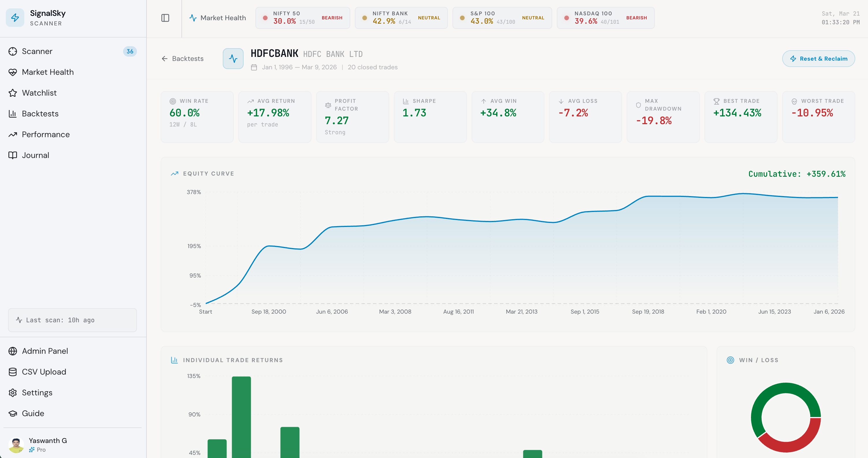Click Yaswanth G profile avatar
This screenshot has width=868, height=458.
(x=16, y=445)
